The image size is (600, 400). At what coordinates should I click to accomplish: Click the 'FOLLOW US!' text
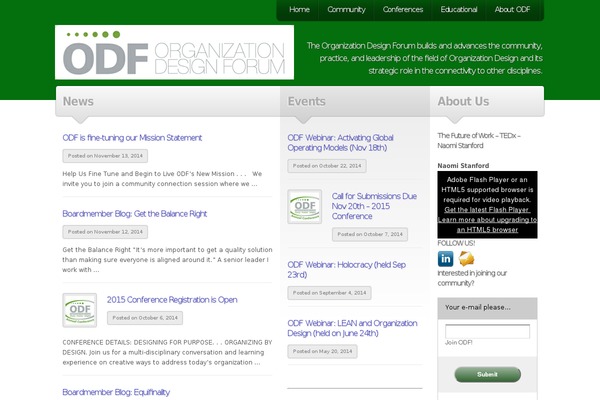coord(456,243)
